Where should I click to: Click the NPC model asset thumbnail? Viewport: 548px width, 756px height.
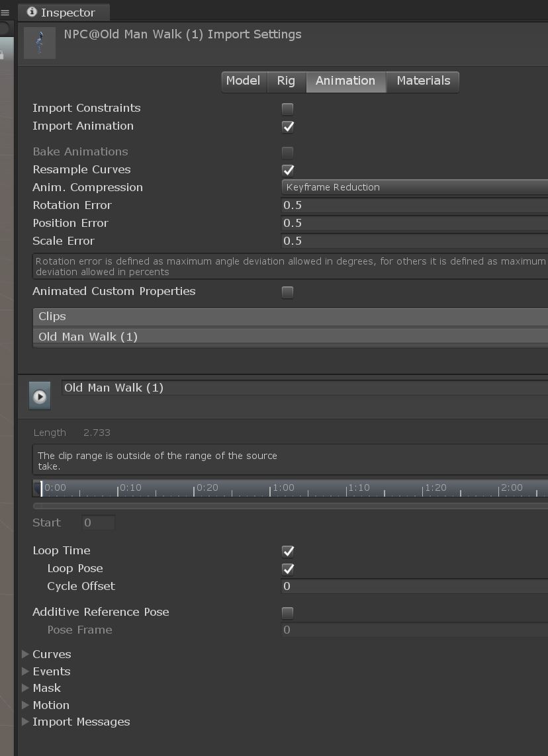point(40,43)
